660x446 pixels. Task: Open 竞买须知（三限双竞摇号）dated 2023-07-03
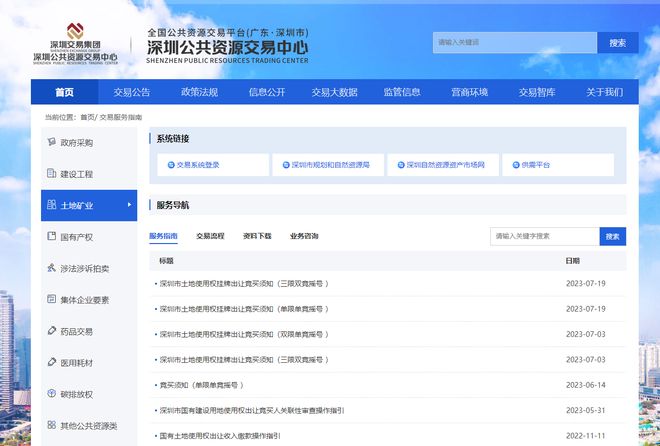[244, 360]
